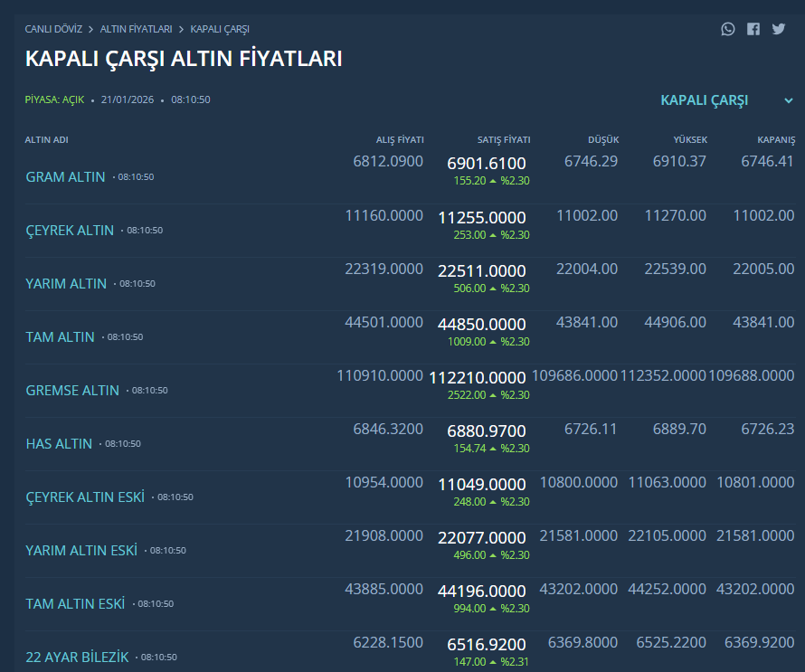Click the Kapanış column header
This screenshot has width=805, height=672.
point(776,140)
